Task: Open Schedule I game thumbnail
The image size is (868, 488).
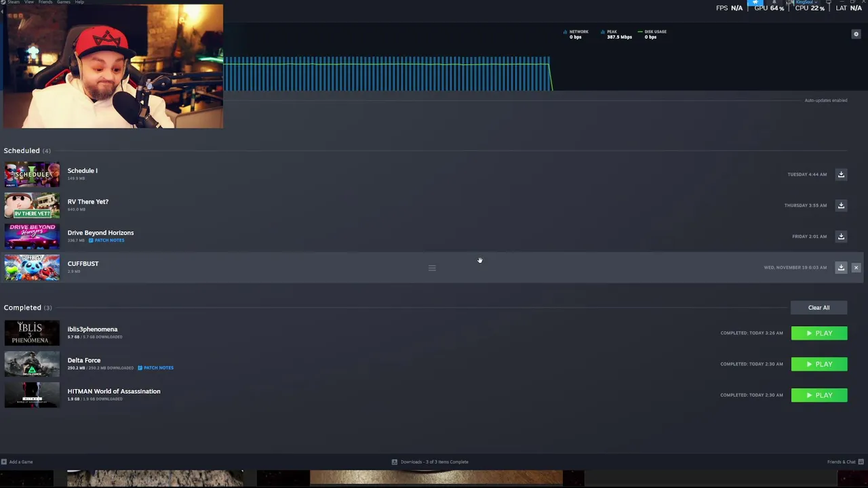Action: point(32,174)
